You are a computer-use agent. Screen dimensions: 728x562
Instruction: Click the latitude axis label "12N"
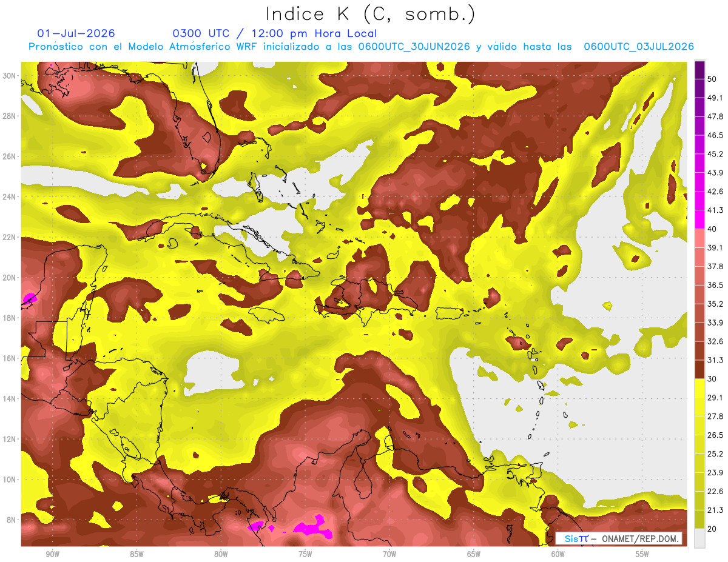point(9,439)
